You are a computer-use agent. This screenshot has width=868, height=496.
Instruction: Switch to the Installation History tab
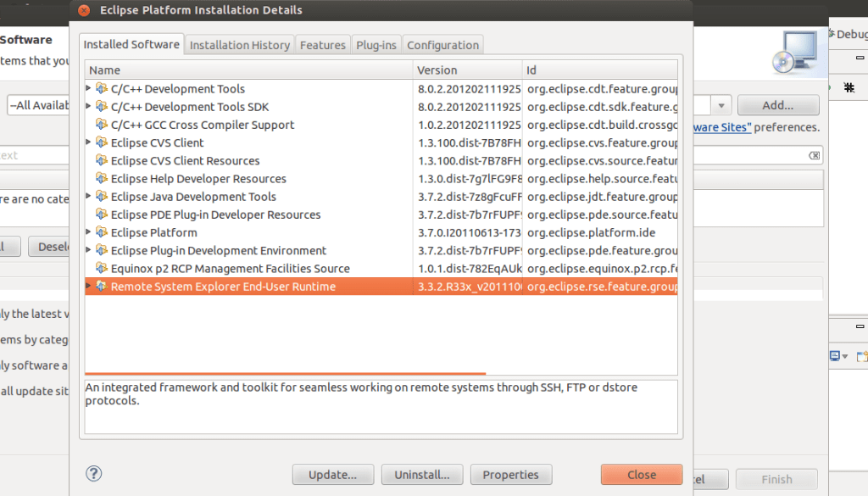(x=240, y=45)
